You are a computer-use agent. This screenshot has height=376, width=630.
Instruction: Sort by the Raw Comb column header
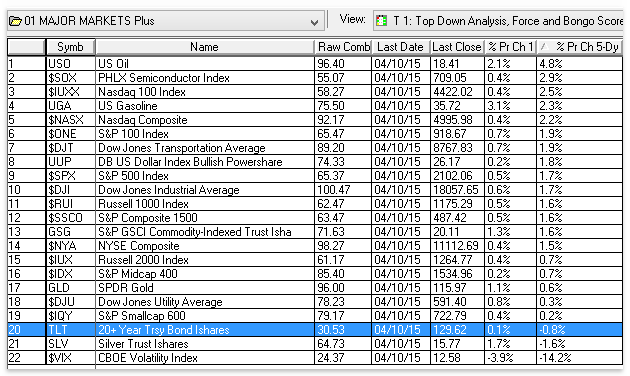click(x=344, y=47)
